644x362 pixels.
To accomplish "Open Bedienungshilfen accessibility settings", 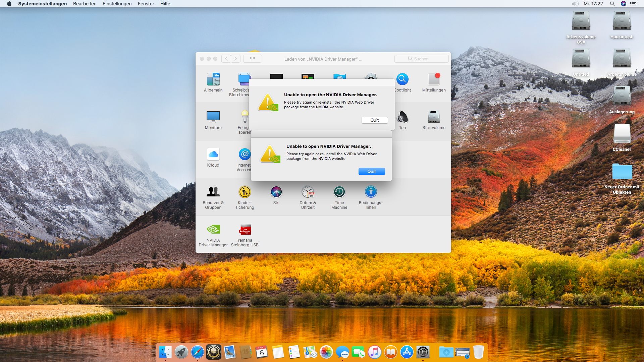I will coord(371,197).
